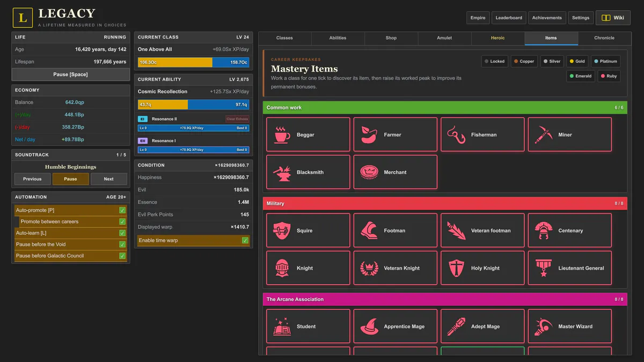The width and height of the screenshot is (644, 362).
Task: Click the Knight helmet icon
Action: pos(282,268)
